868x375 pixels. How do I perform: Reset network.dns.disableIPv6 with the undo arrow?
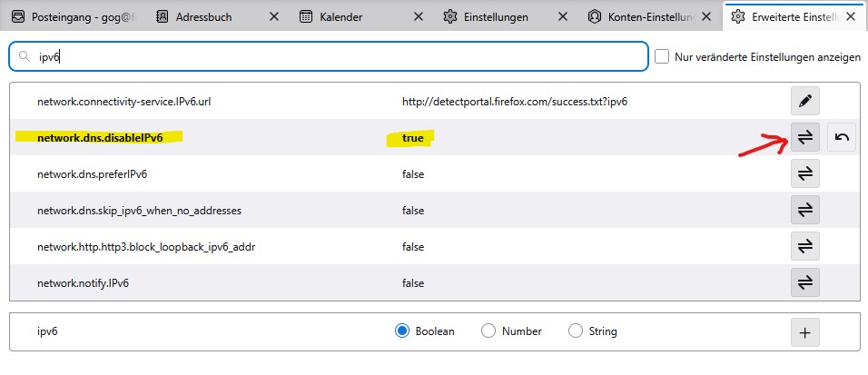coord(842,137)
